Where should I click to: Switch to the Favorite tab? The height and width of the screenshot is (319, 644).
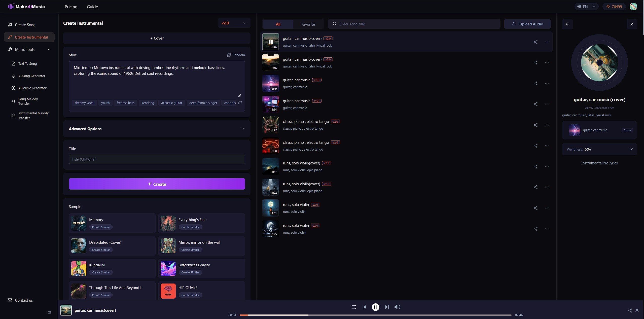pyautogui.click(x=308, y=24)
